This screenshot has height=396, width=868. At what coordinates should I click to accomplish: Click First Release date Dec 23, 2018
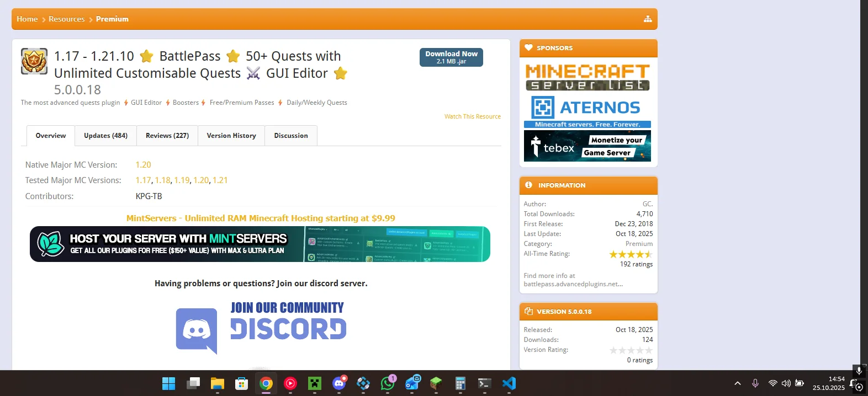[x=633, y=224]
